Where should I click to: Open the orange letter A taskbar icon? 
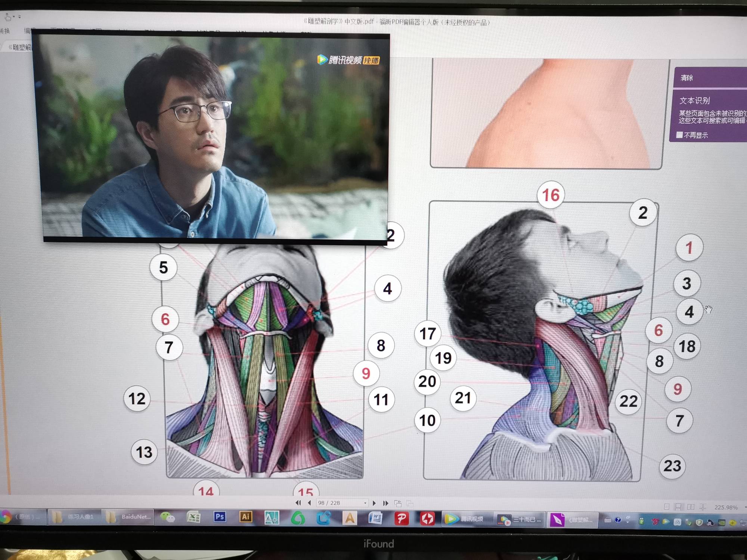tap(350, 518)
